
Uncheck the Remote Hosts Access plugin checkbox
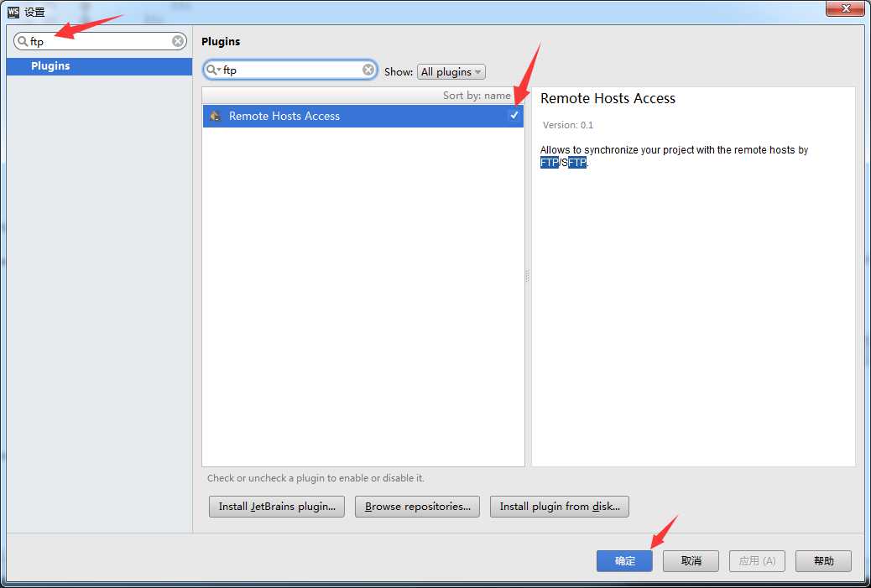514,115
